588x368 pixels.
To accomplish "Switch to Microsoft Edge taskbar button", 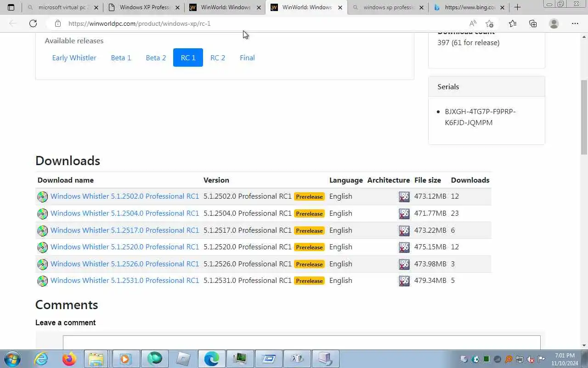I will (x=212, y=359).
